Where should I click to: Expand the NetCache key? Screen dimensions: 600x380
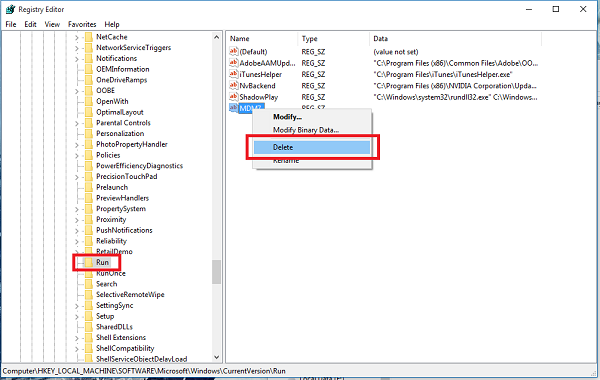(77, 38)
